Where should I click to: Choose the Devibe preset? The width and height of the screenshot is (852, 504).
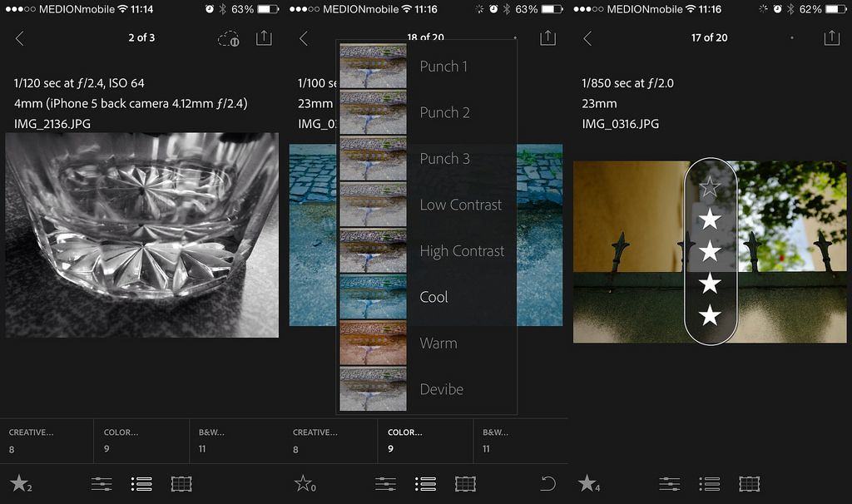[427, 389]
